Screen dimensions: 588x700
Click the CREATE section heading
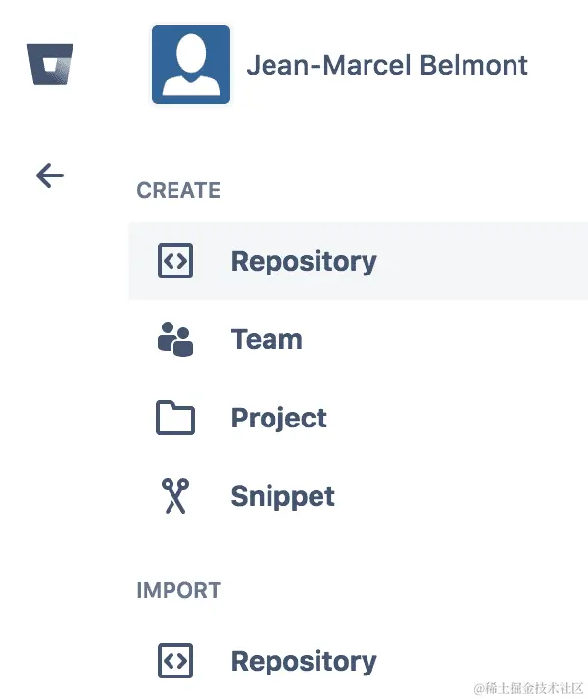178,190
